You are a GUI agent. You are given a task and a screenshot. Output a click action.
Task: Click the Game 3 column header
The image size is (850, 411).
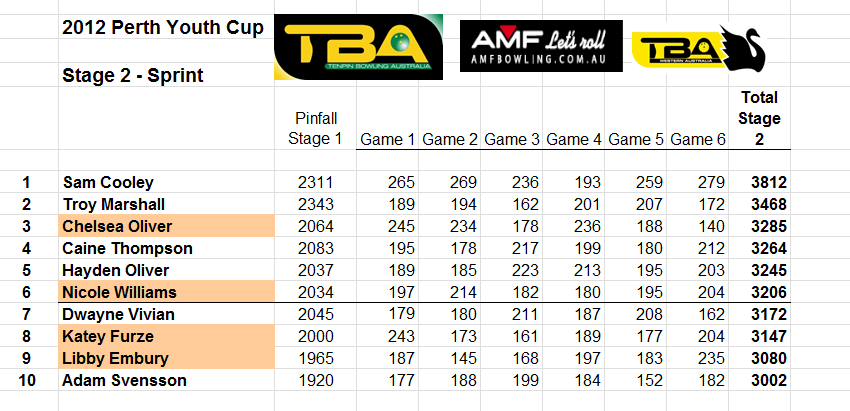point(511,140)
